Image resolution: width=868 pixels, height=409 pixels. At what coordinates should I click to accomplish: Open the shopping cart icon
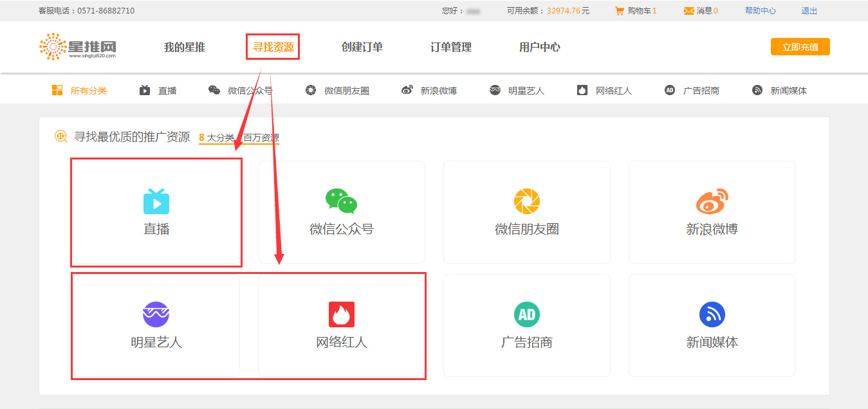tap(620, 11)
